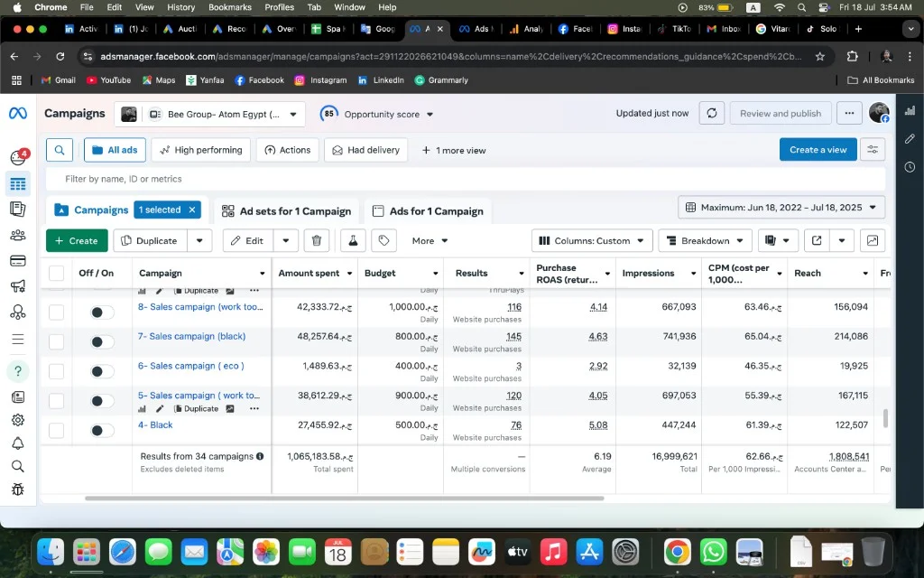Click the Filter by name, ID or metrics field
This screenshot has height=578, width=924.
pyautogui.click(x=466, y=179)
